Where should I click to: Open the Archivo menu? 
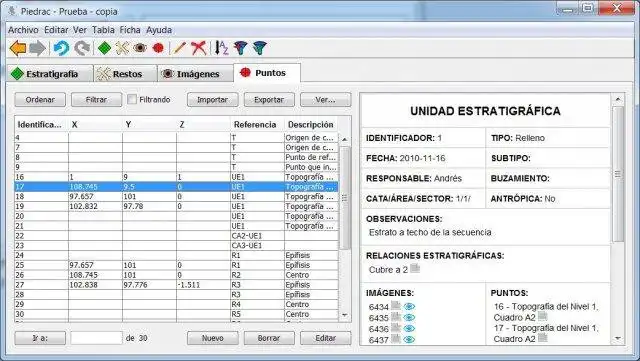tap(23, 30)
